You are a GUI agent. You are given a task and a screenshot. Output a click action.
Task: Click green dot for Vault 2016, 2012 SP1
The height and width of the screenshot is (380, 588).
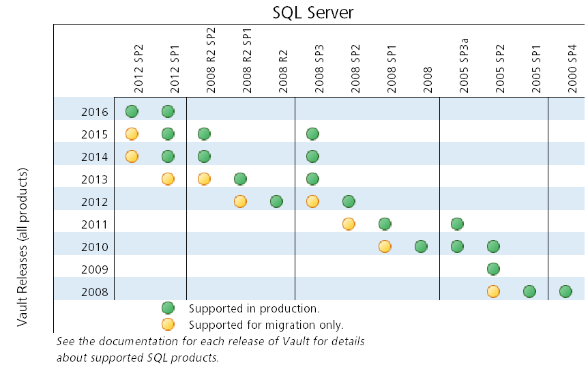(x=168, y=111)
